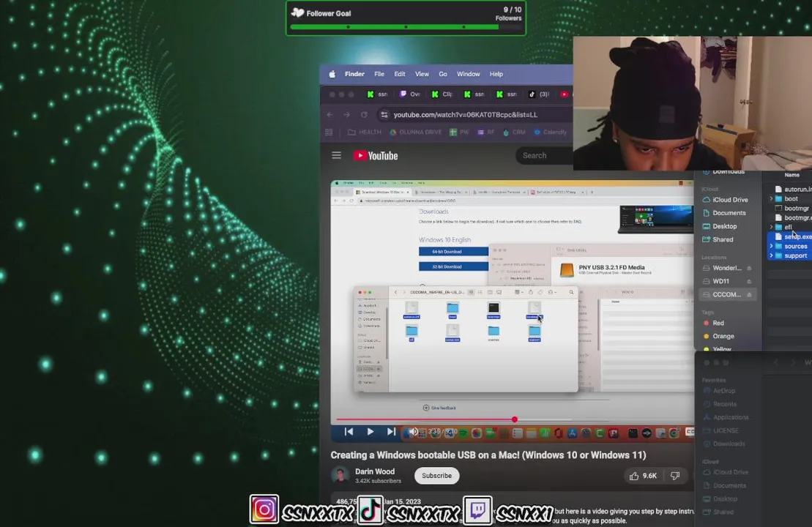Image resolution: width=812 pixels, height=527 pixels.
Task: Switch to the Twitch 'Ov' browser tab
Action: 409,94
